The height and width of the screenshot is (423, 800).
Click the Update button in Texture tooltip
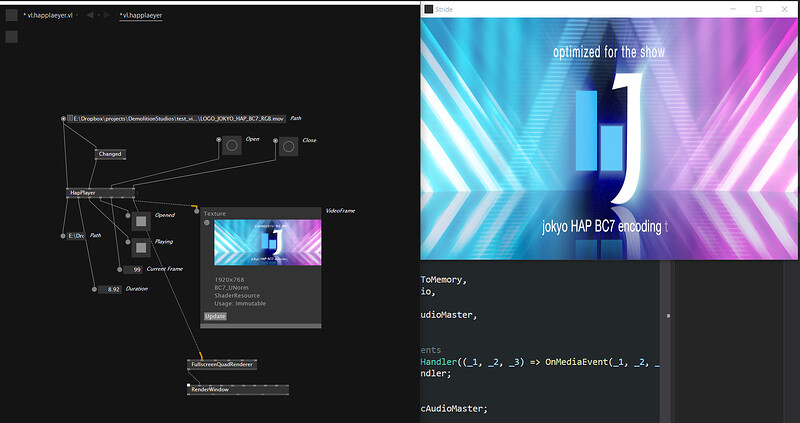pyautogui.click(x=215, y=316)
